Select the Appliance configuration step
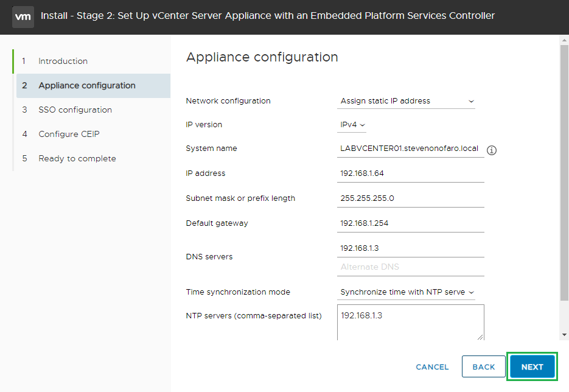 click(x=87, y=85)
